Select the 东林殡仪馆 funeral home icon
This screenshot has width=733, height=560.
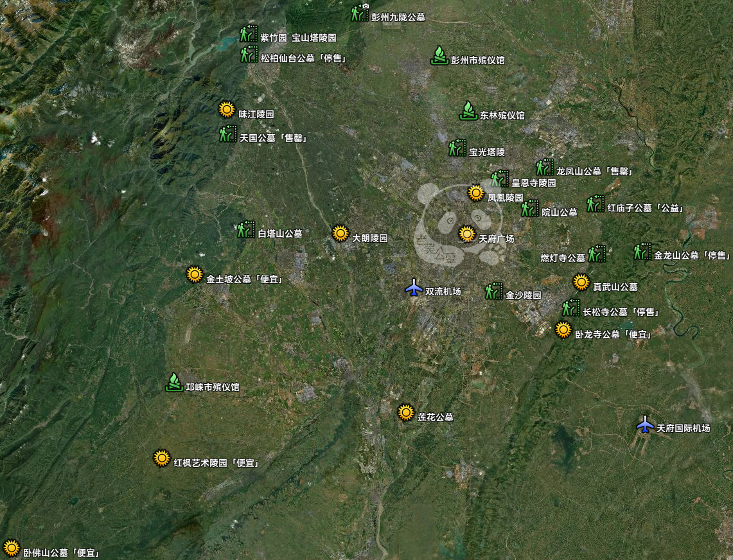point(468,111)
